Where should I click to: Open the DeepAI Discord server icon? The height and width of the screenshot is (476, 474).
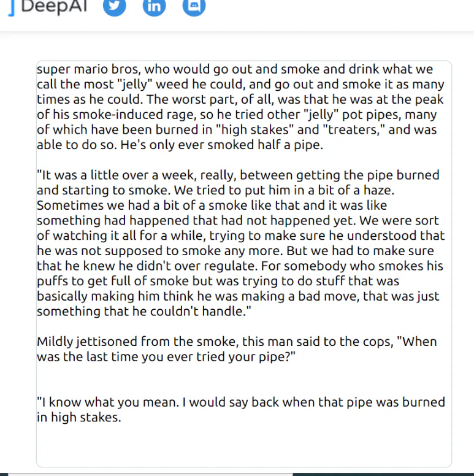click(194, 6)
